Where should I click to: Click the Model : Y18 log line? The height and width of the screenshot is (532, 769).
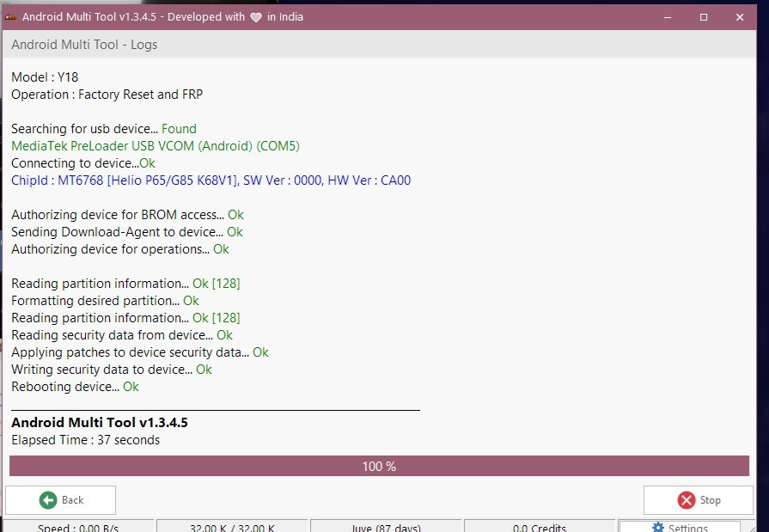coord(45,77)
